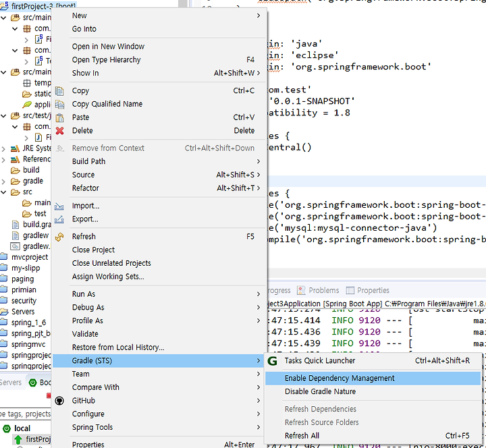
Task: Open the Build Path submenu
Action: (159, 162)
